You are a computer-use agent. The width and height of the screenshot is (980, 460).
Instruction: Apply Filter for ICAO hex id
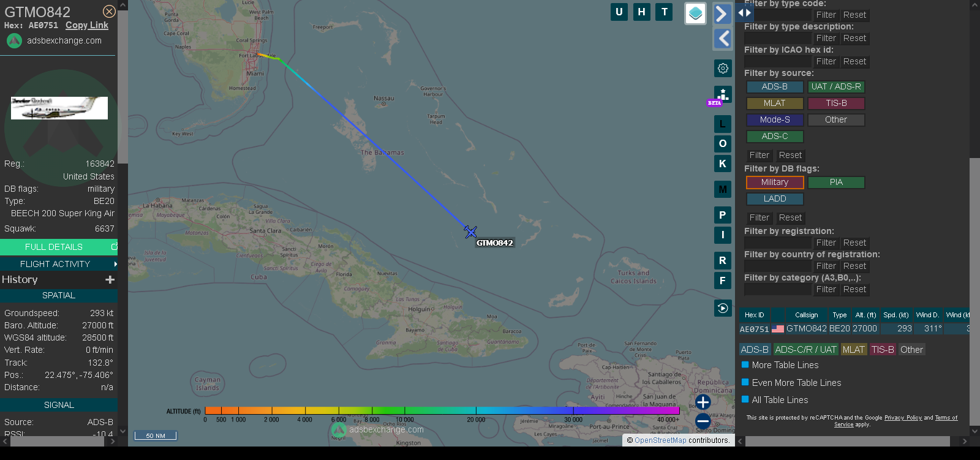[826, 61]
